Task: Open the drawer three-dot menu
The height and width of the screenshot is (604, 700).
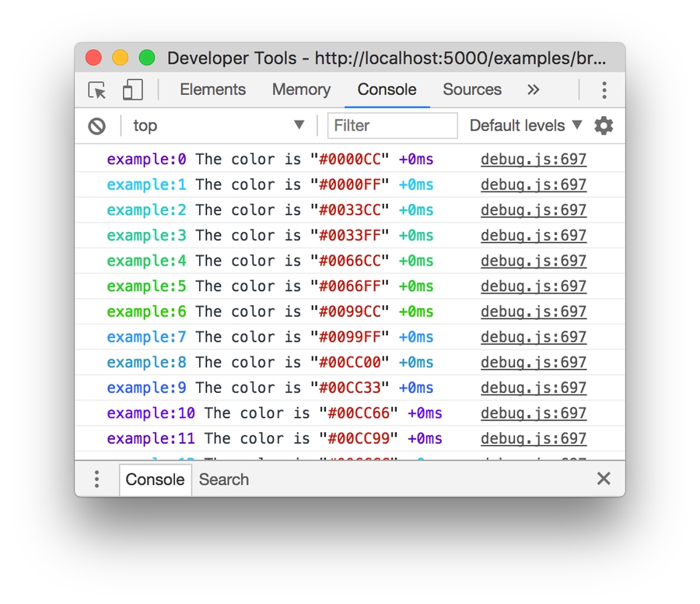Action: (x=96, y=479)
